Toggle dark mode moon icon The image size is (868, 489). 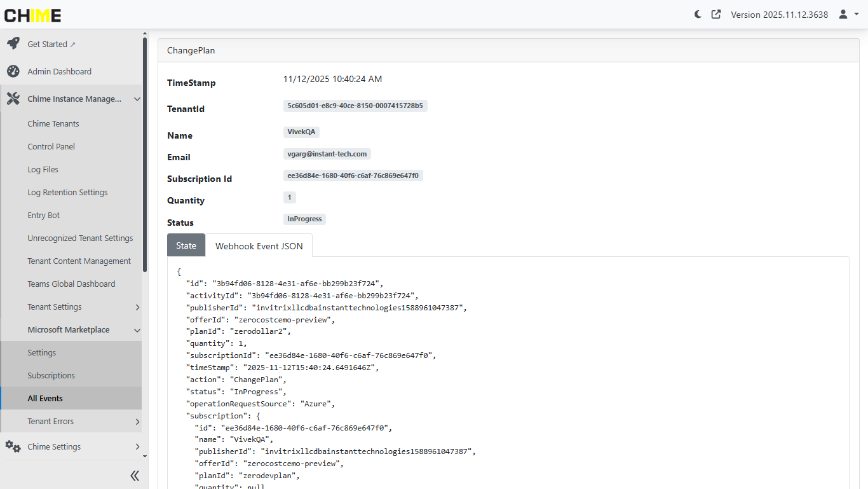(x=698, y=14)
